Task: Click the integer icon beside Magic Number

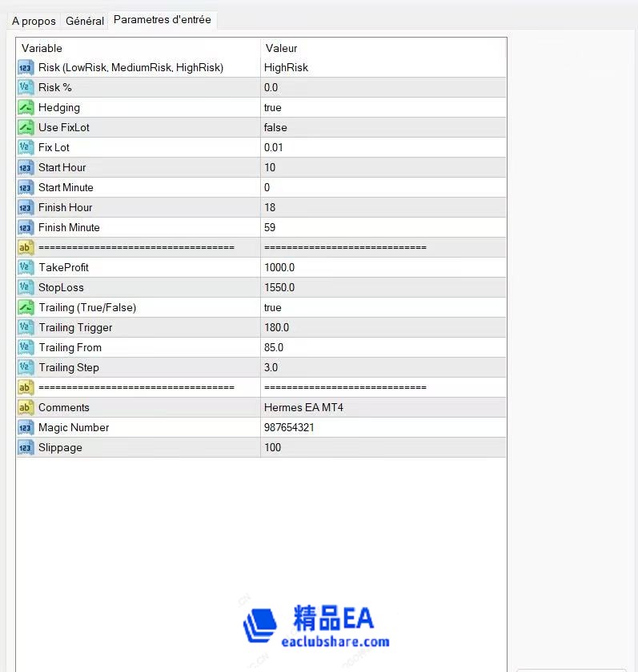Action: click(26, 428)
